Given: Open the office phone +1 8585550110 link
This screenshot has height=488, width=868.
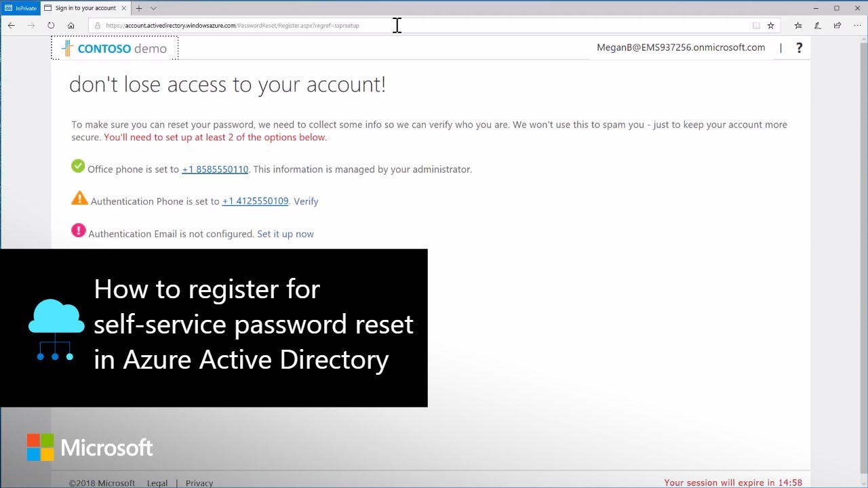Looking at the screenshot, I should coord(215,169).
